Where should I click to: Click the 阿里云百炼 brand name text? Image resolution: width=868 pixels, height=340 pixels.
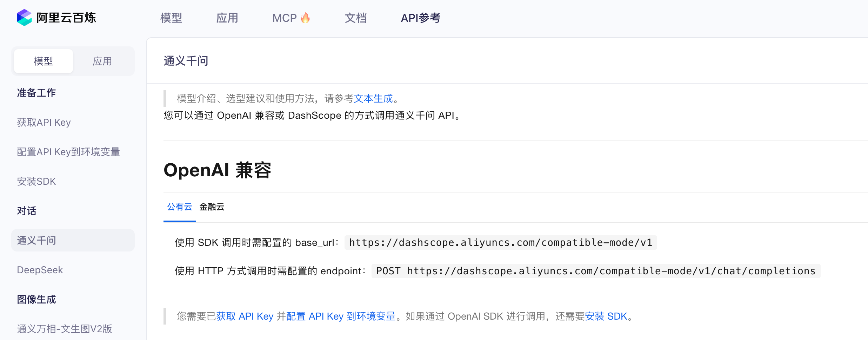pyautogui.click(x=66, y=18)
